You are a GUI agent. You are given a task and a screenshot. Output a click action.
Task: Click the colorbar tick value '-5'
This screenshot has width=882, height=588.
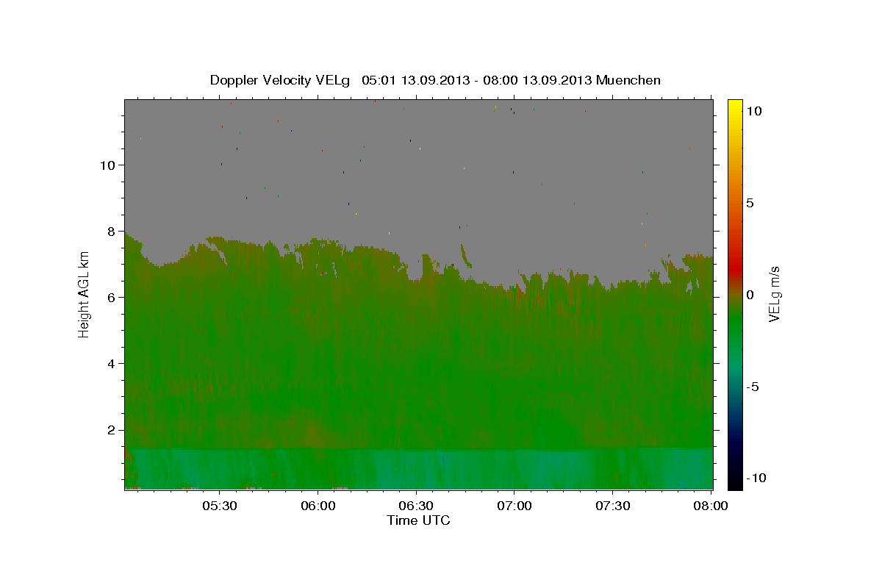coord(753,387)
